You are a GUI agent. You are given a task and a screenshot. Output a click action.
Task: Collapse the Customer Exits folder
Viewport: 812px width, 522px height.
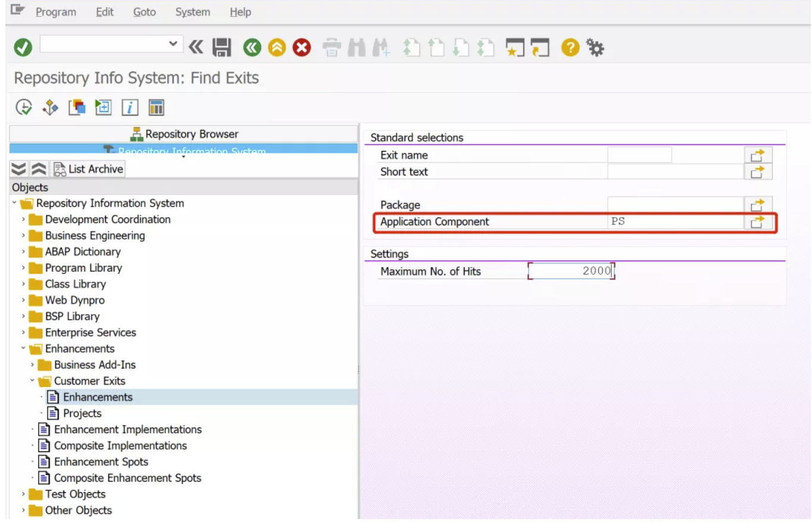[x=32, y=381]
